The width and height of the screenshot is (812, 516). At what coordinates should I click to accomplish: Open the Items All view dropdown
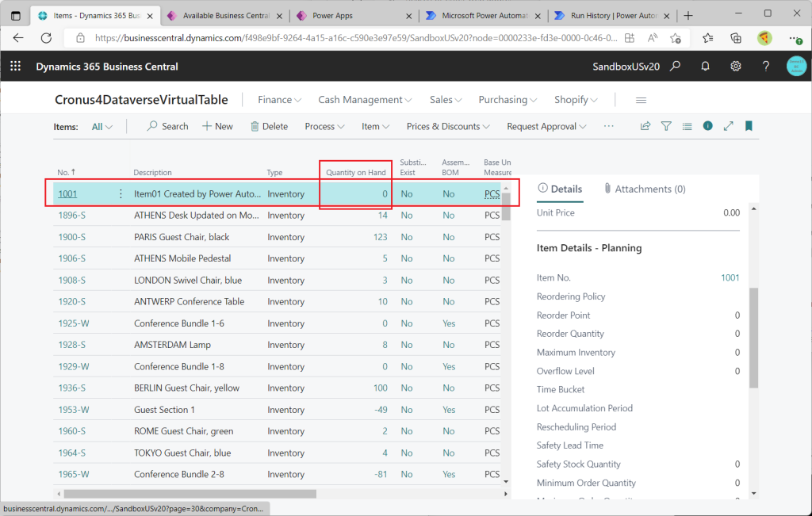pyautogui.click(x=102, y=127)
